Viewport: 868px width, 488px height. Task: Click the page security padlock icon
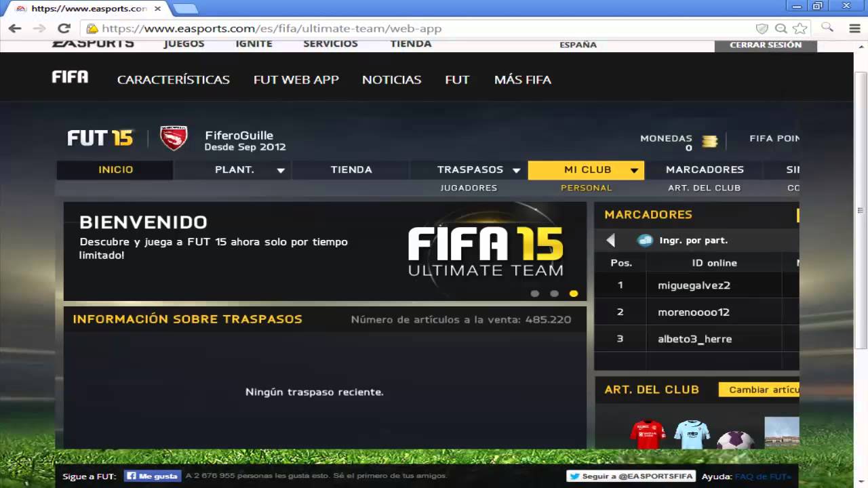(92, 28)
